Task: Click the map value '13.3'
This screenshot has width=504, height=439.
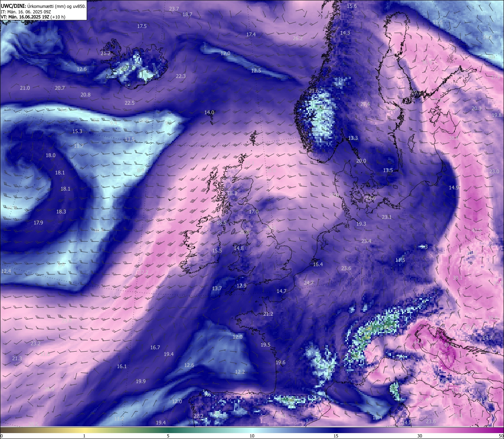Action: coord(353,138)
